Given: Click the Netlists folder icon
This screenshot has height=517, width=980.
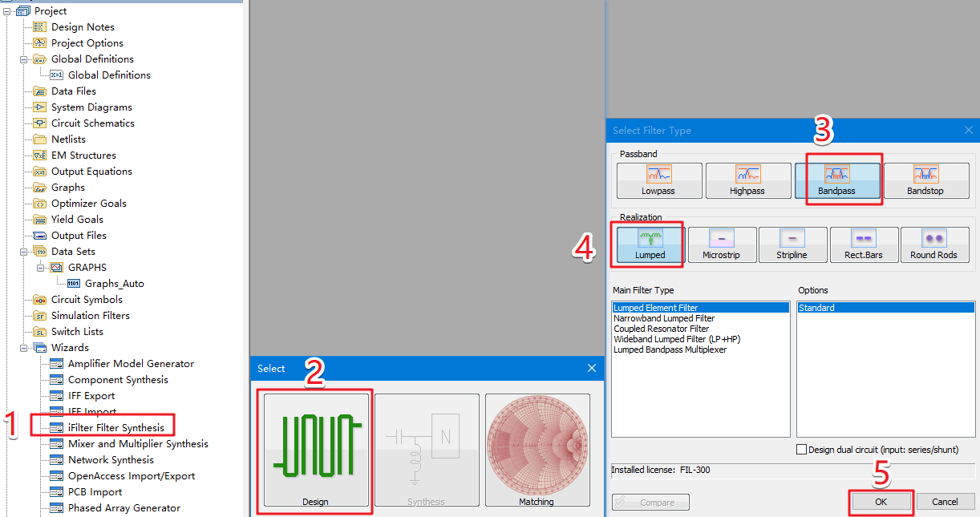Looking at the screenshot, I should tap(39, 139).
